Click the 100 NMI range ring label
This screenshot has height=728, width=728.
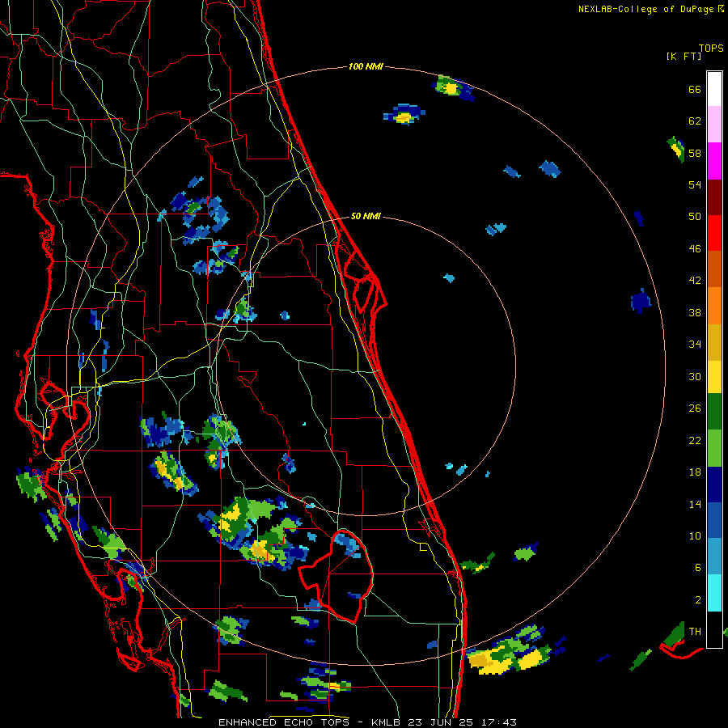[366, 67]
